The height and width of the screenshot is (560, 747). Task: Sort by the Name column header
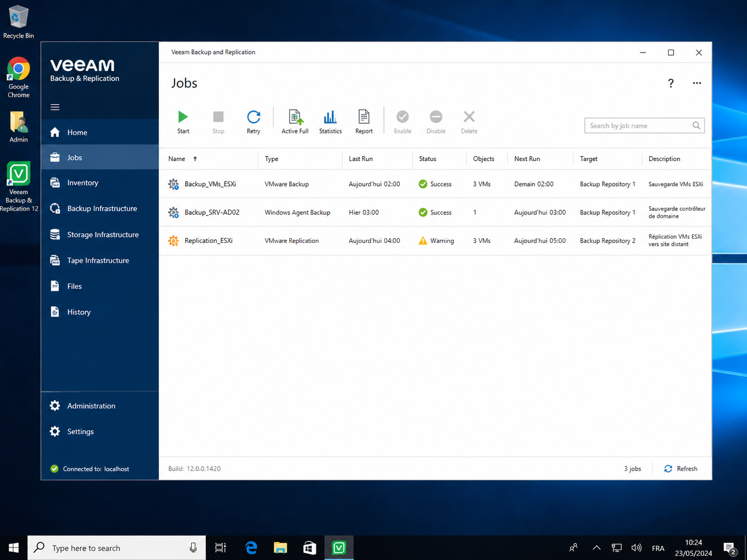[176, 159]
